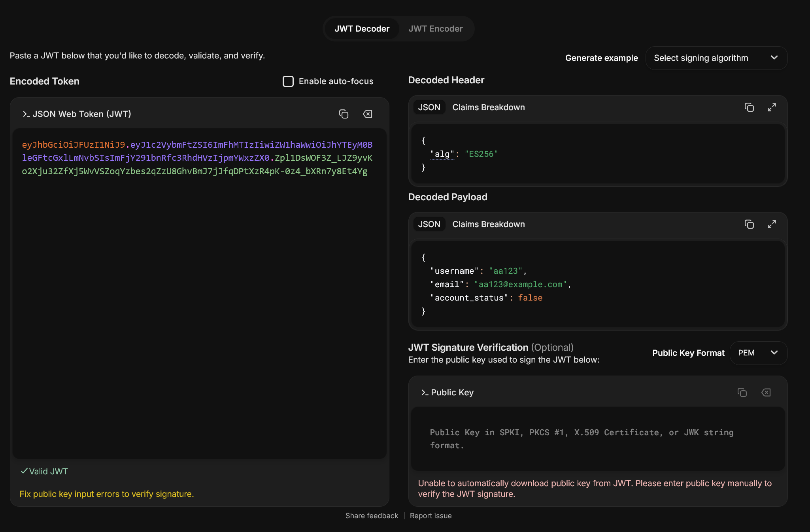The width and height of the screenshot is (810, 532).
Task: Select the JWT Decoder tab
Action: point(362,29)
